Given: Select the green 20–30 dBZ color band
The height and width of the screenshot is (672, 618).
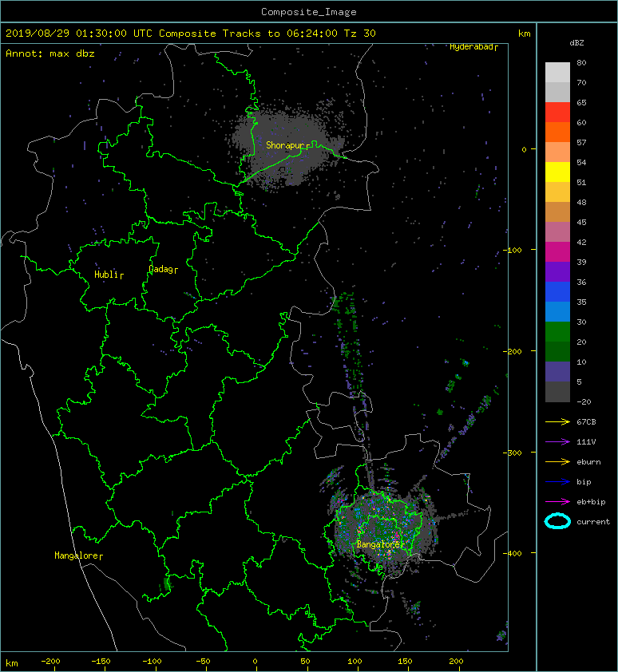Looking at the screenshot, I should click(x=557, y=331).
